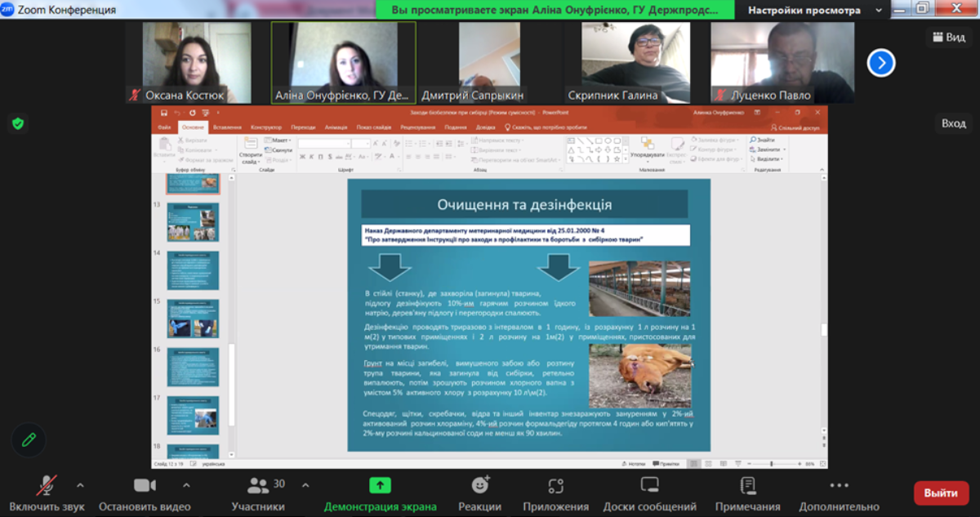Viewport: 980px width, 517px height.
Task: Click the Участники participants icon
Action: (259, 486)
